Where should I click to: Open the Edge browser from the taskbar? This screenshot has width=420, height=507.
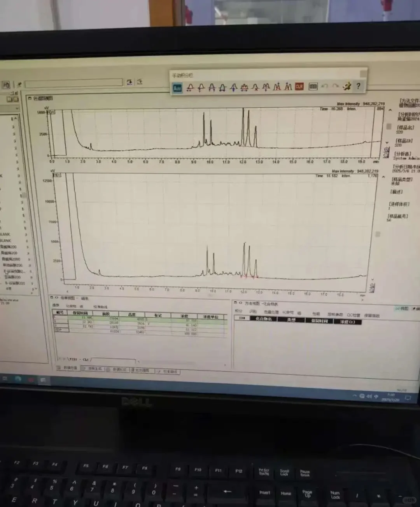click(18, 379)
